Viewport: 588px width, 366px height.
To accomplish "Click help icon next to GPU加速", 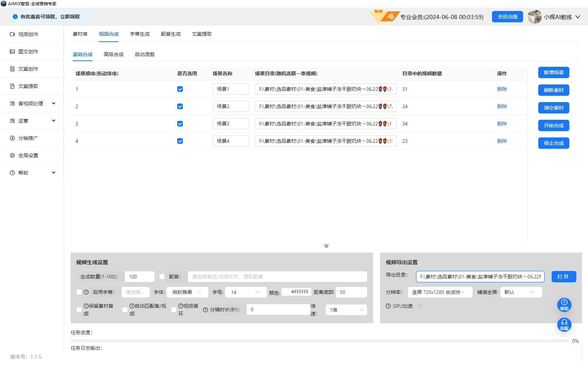I will tap(388, 306).
